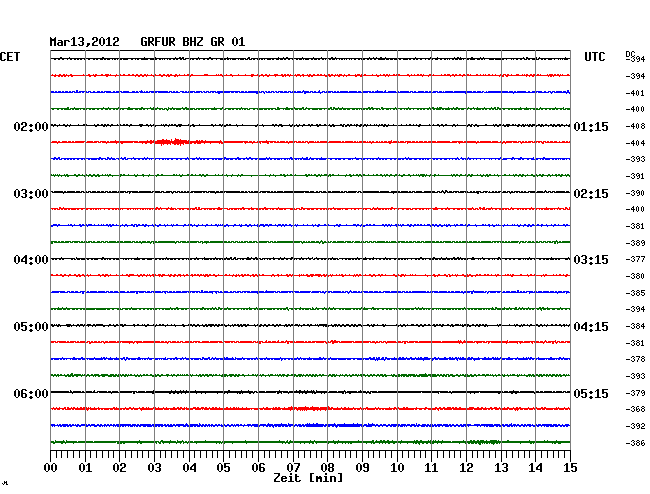This screenshot has width=650, height=494.
Task: Select the 14 minute axis label
Action: point(535,467)
